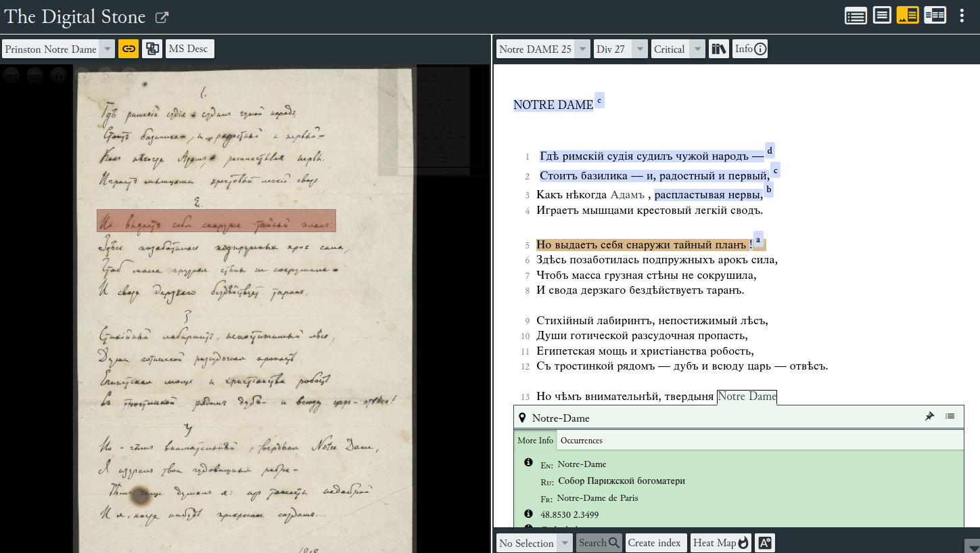
Task: Select the image-text view mode icon
Action: (908, 15)
